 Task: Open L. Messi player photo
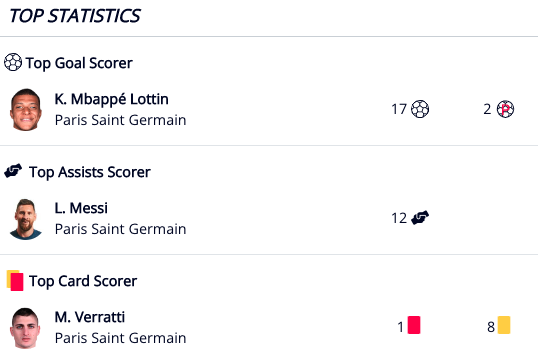pos(26,219)
